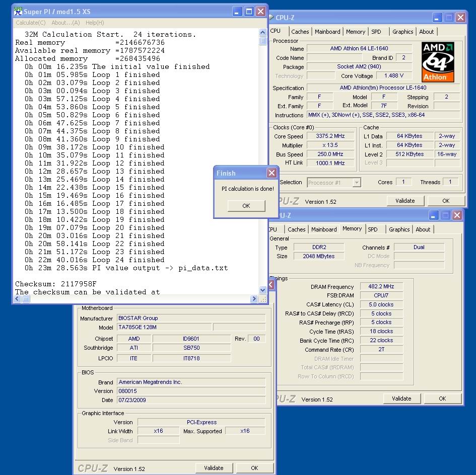Click the Checksum: 2117958F line

[56, 284]
